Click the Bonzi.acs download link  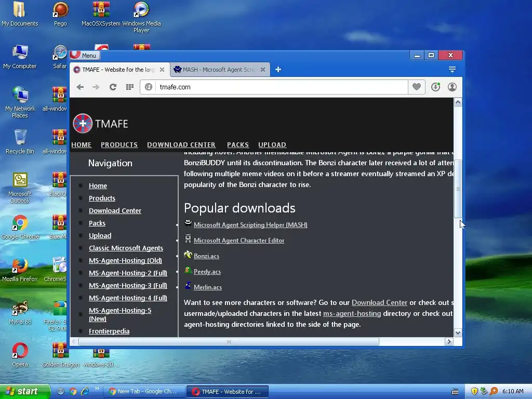click(206, 256)
